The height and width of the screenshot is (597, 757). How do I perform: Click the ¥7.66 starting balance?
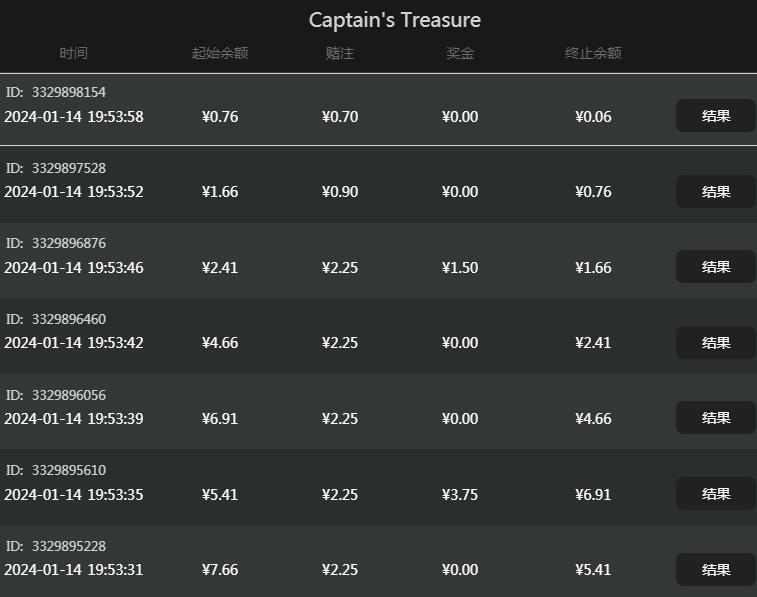coord(220,570)
